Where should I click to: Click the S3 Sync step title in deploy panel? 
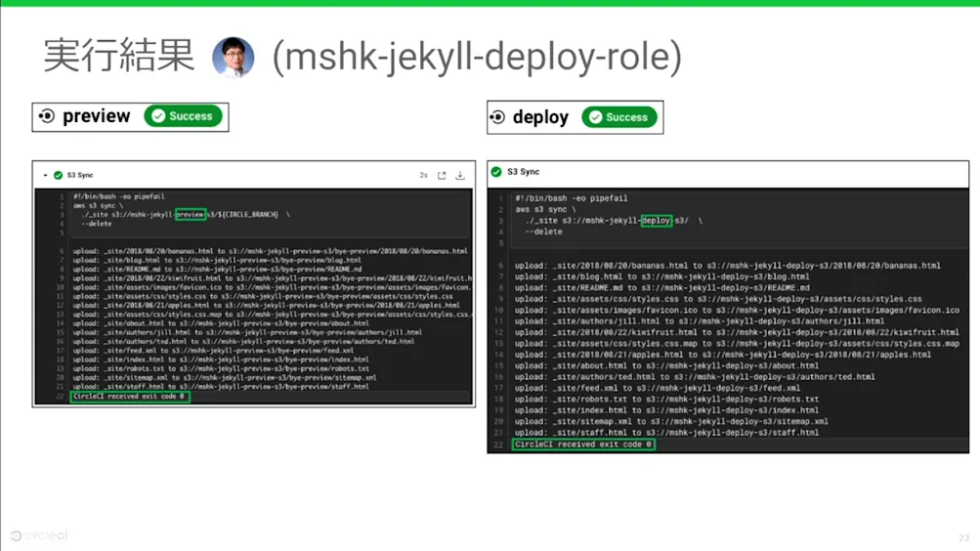coord(523,172)
